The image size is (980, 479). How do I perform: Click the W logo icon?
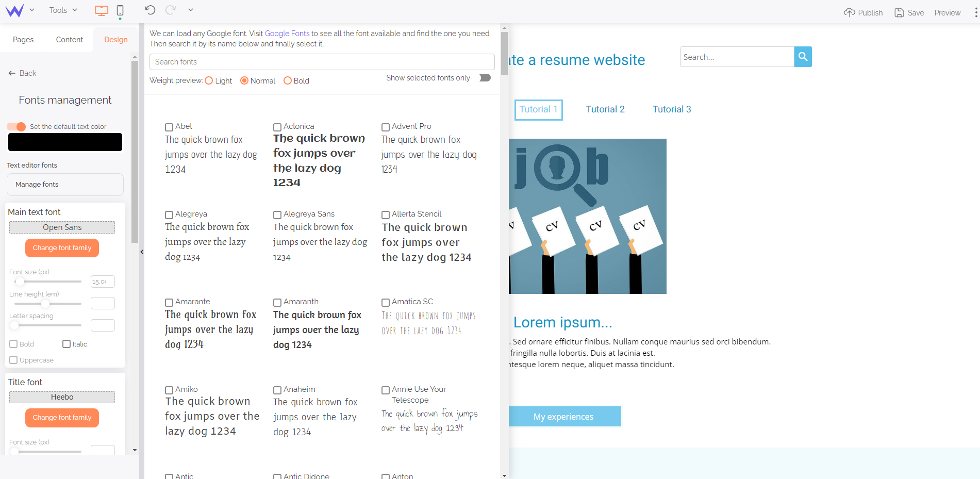click(x=14, y=10)
